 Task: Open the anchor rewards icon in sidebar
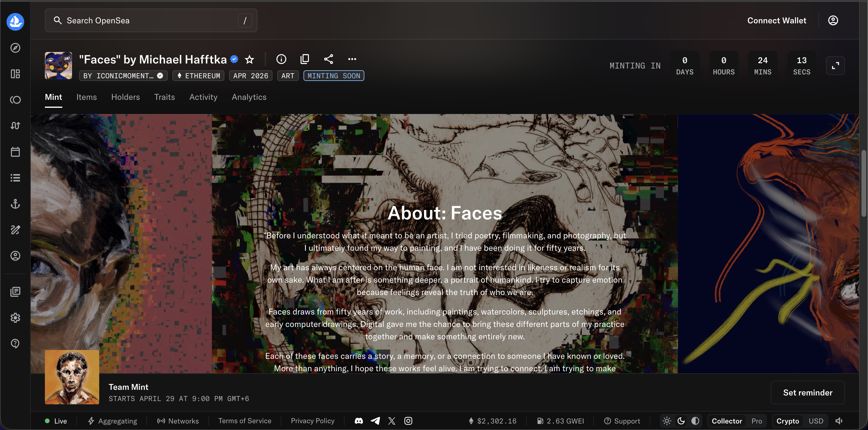click(x=15, y=203)
